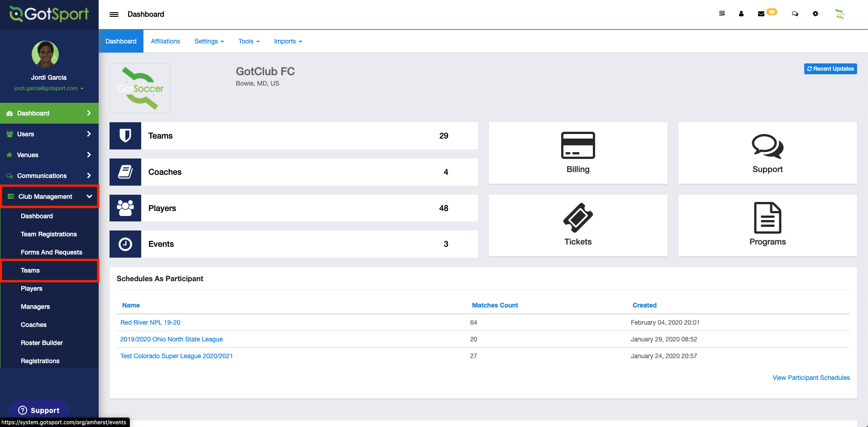Open the Tools dropdown menu
The width and height of the screenshot is (868, 427).
(x=249, y=41)
